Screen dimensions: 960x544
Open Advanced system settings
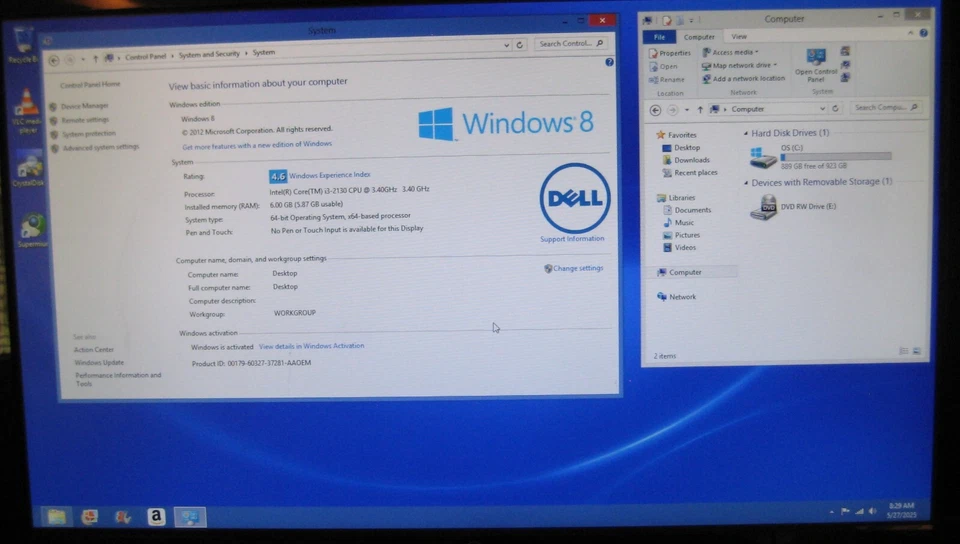pyautogui.click(x=101, y=147)
